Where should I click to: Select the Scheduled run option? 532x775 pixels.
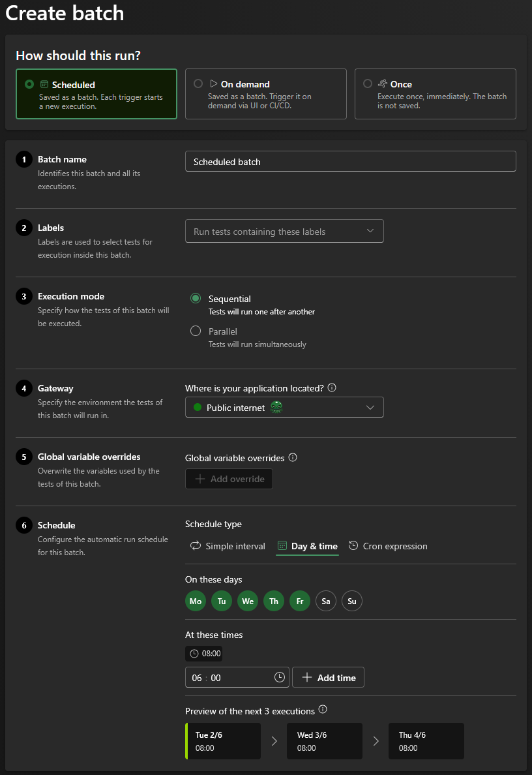click(x=96, y=94)
